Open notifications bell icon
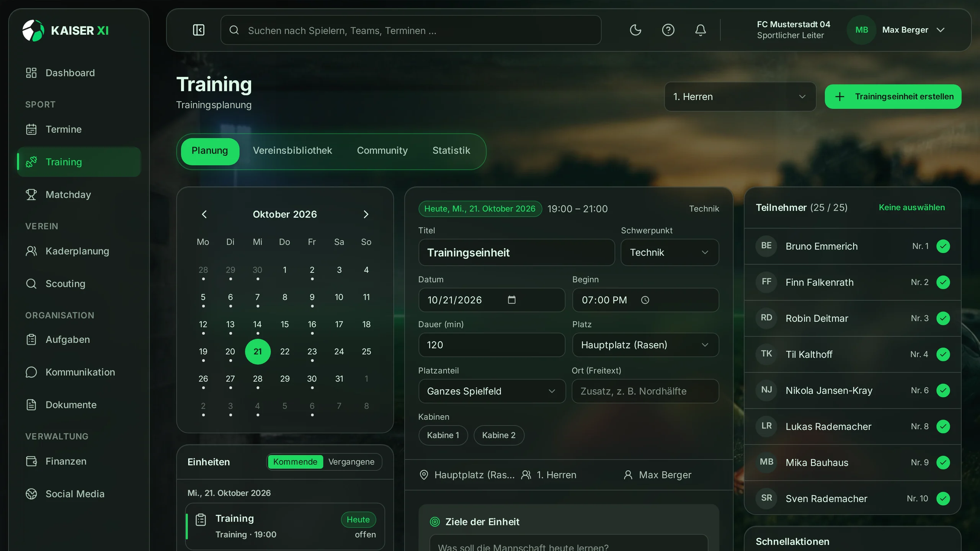980x551 pixels. click(701, 30)
